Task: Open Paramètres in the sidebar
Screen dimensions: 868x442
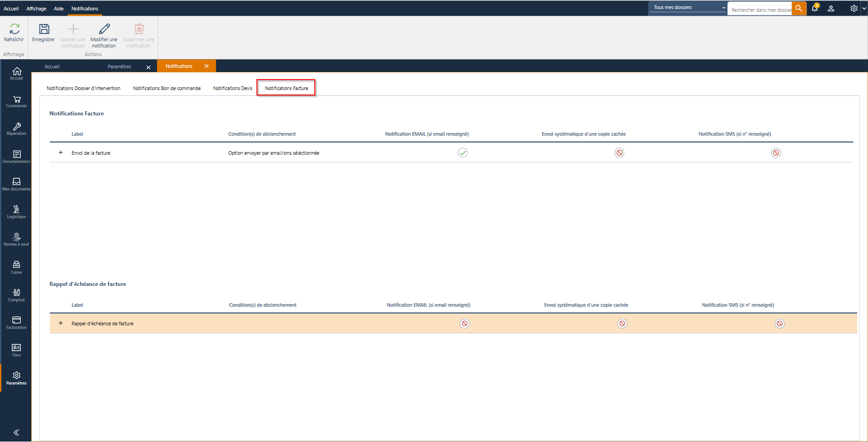Action: 17,378
